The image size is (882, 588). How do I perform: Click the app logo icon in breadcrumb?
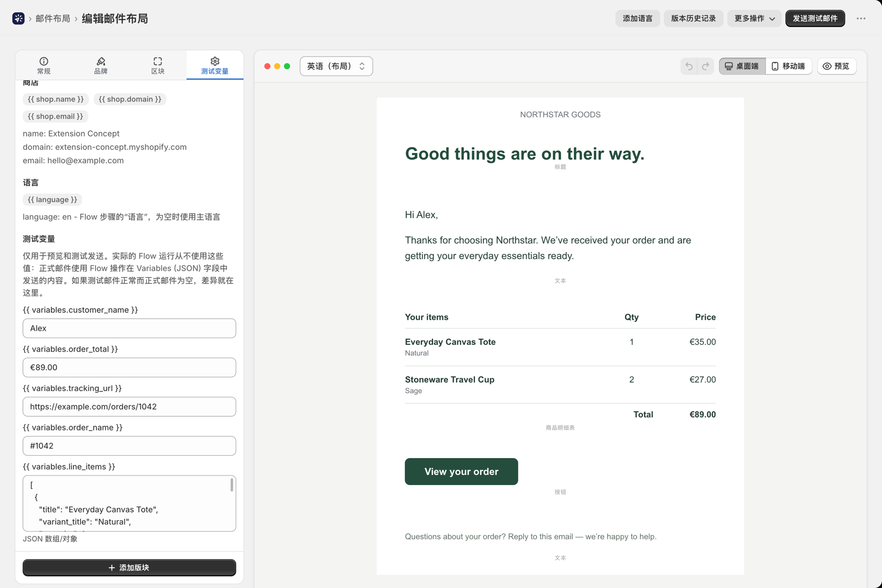(18, 18)
